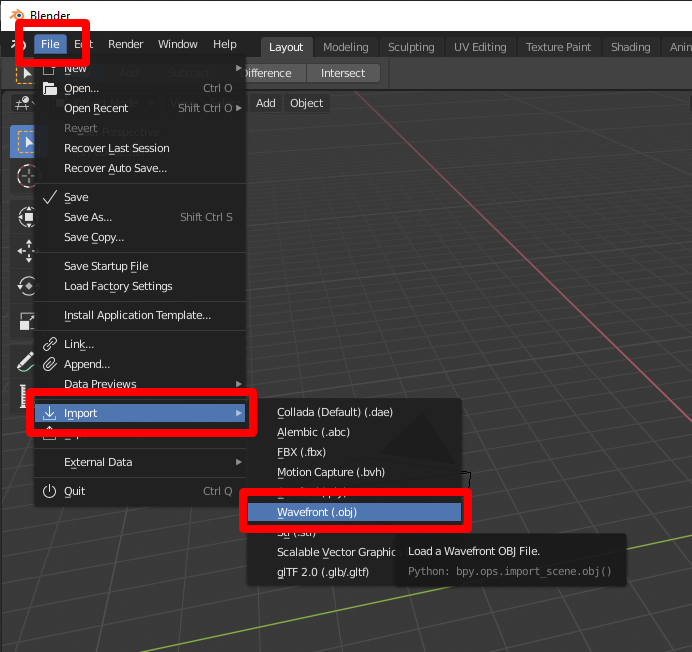Click the power icon next to Quit
This screenshot has height=652, width=692.
point(50,491)
